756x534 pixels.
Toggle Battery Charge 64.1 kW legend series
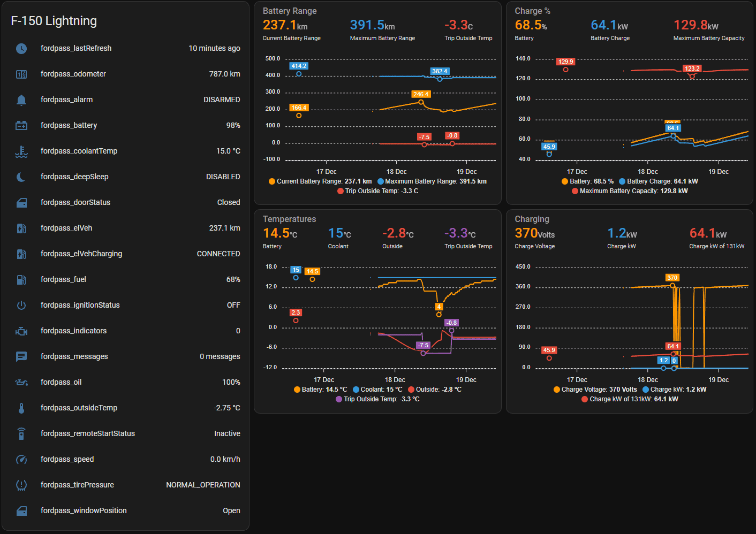[x=659, y=181]
